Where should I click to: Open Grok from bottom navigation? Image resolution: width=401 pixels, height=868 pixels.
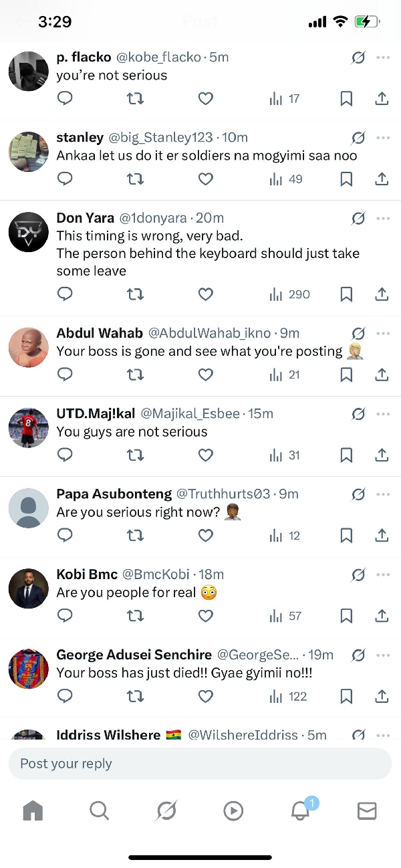[166, 810]
